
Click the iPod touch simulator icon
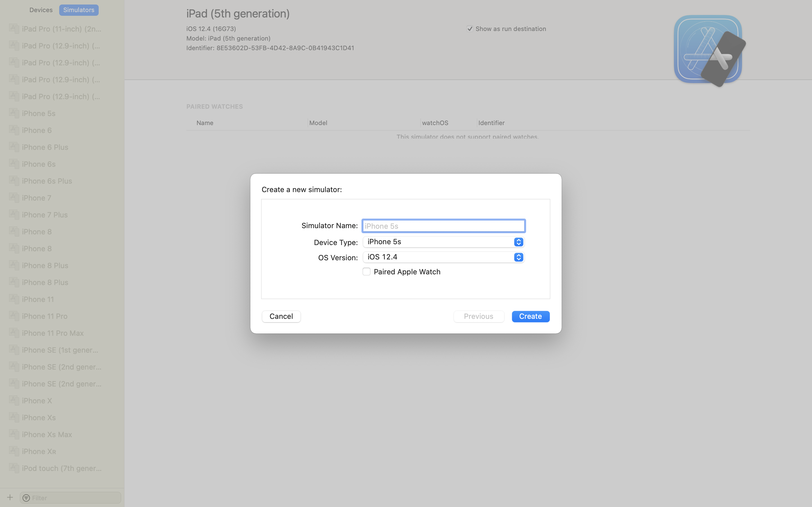(14, 468)
